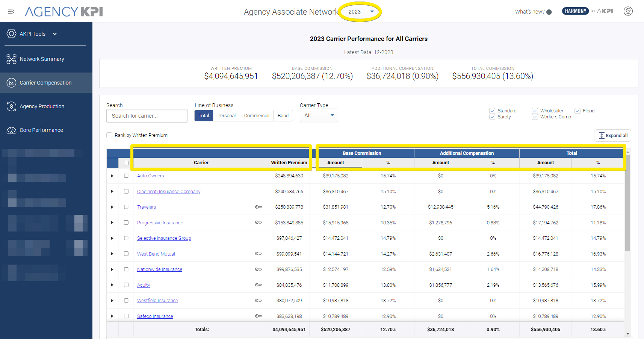Click the table vertical scrollbar thumb

[x=627, y=203]
